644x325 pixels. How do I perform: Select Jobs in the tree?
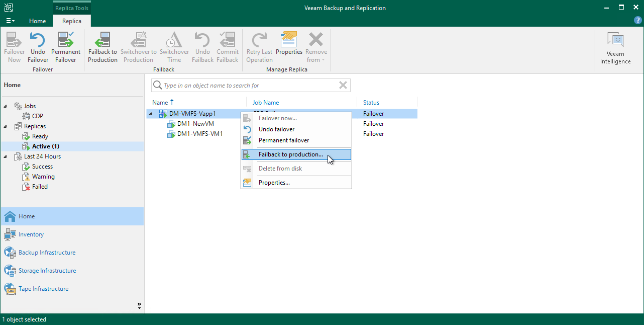[30, 106]
